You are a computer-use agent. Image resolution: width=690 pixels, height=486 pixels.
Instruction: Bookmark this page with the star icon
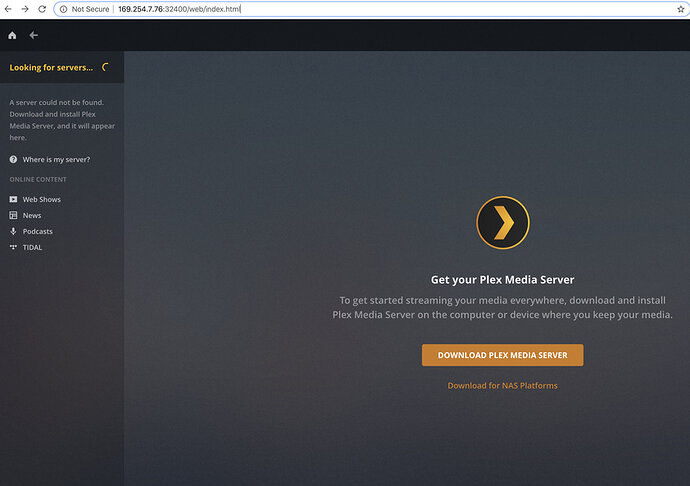[x=680, y=9]
